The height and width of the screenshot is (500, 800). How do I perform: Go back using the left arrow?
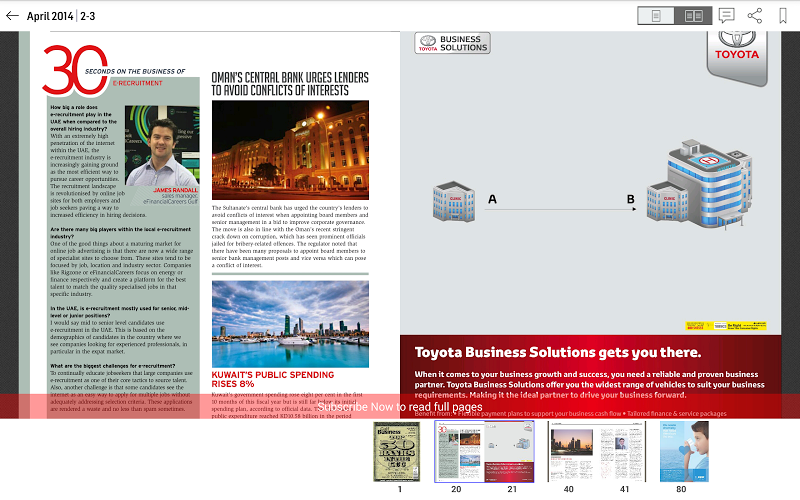pyautogui.click(x=12, y=16)
